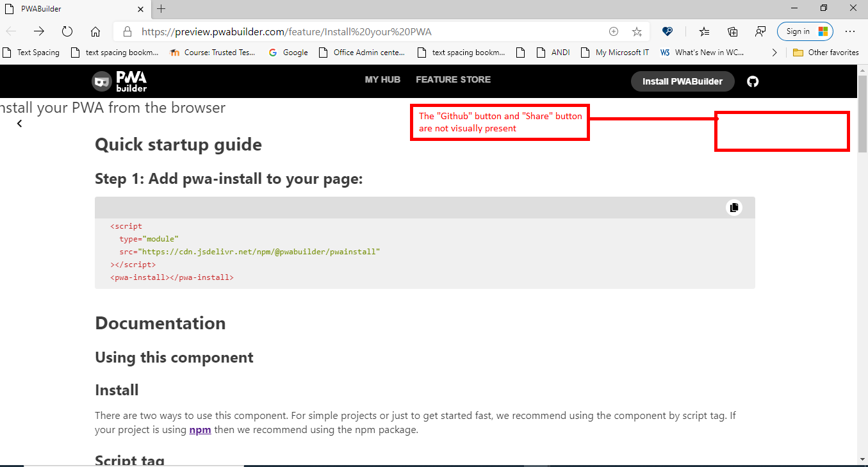The image size is (868, 467).
Task: Collapse the guide with the left chevron
Action: (19, 123)
